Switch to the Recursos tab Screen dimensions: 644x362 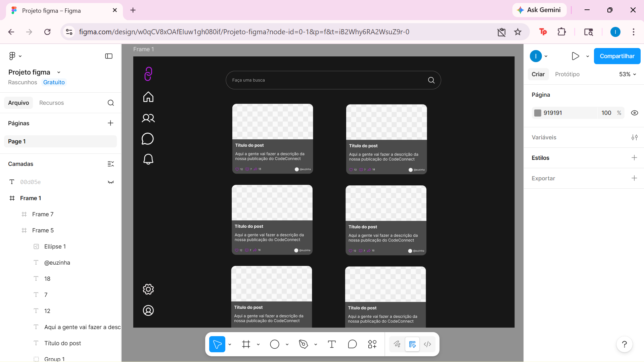pos(51,103)
